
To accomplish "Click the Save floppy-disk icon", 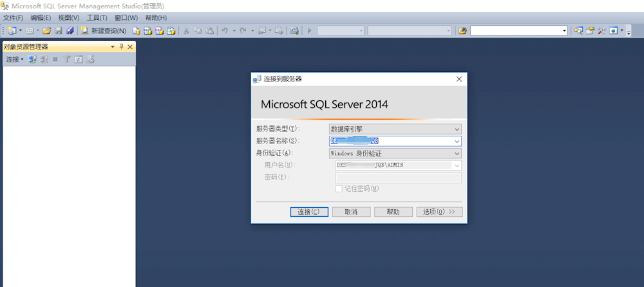I will [x=59, y=30].
